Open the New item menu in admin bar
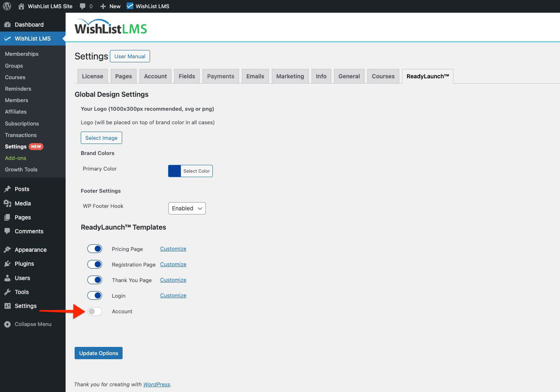The image size is (560, 392). click(110, 6)
